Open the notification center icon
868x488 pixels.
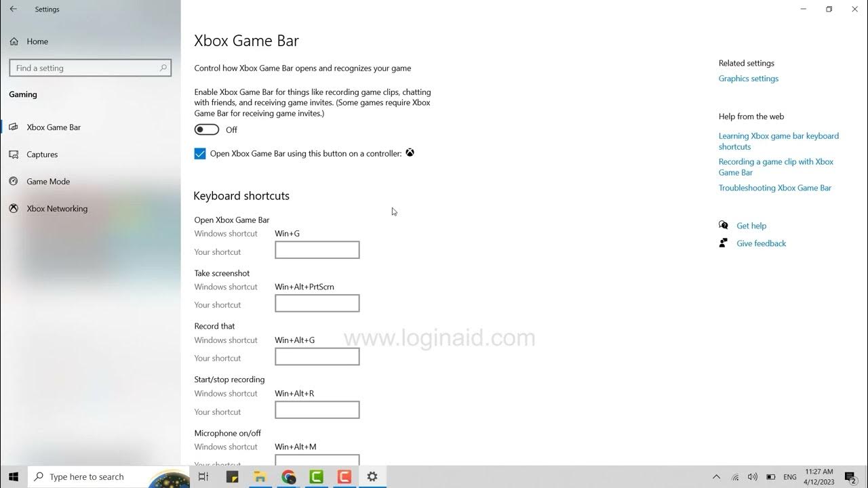tap(850, 477)
